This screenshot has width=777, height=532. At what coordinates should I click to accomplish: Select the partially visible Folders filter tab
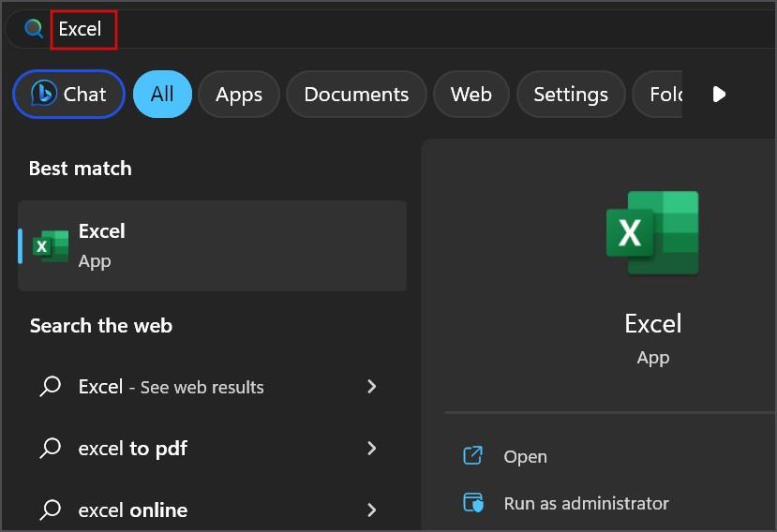[658, 94]
